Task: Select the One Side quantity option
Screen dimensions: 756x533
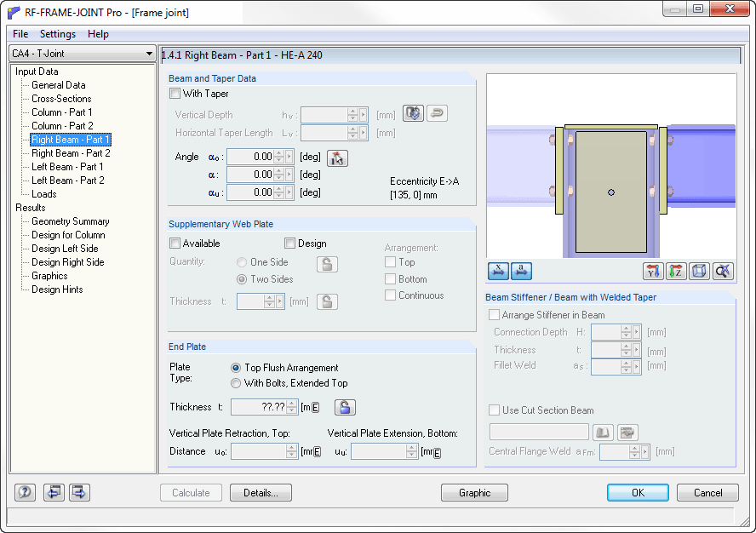Action: (242, 262)
